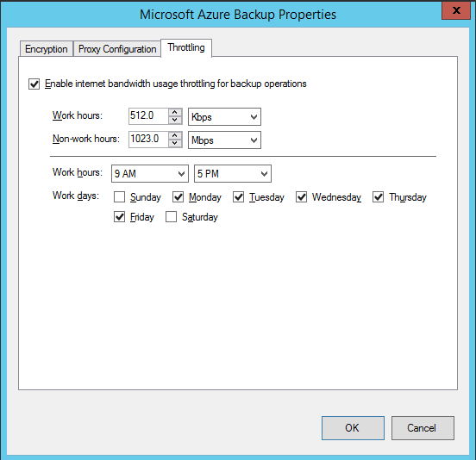476x460 pixels.
Task: Disable internet bandwidth usage throttling checkbox
Action: click(x=34, y=84)
